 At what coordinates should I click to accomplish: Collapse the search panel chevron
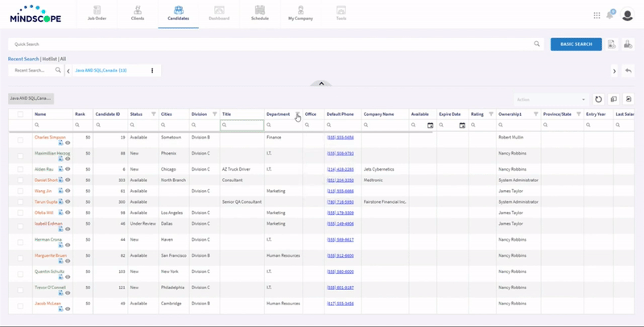click(x=321, y=83)
